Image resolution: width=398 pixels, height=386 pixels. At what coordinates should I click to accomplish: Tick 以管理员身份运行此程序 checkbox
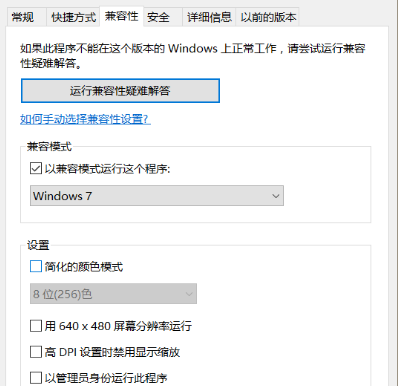tap(36, 378)
